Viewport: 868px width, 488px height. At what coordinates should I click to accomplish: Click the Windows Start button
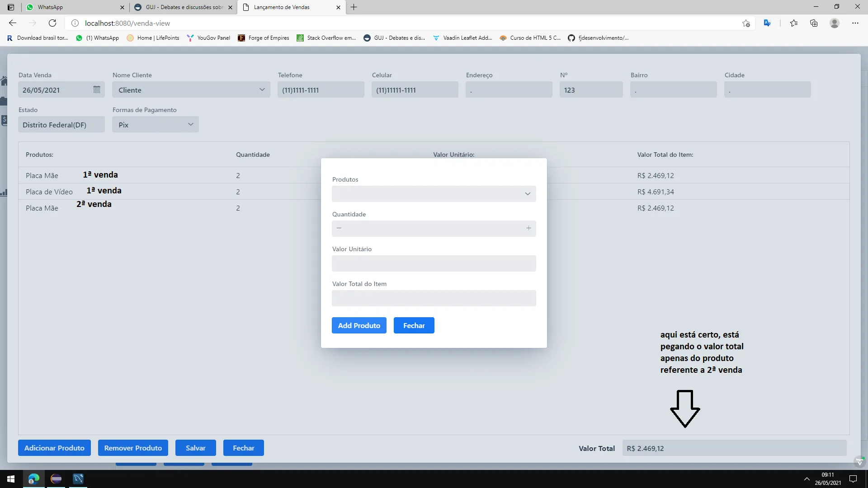(11, 479)
